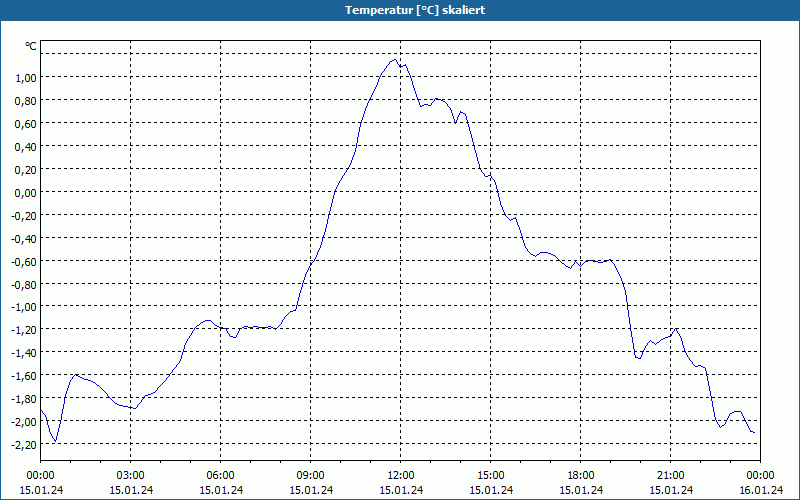
Task: Click the 15:00 time label
Action: (491, 476)
